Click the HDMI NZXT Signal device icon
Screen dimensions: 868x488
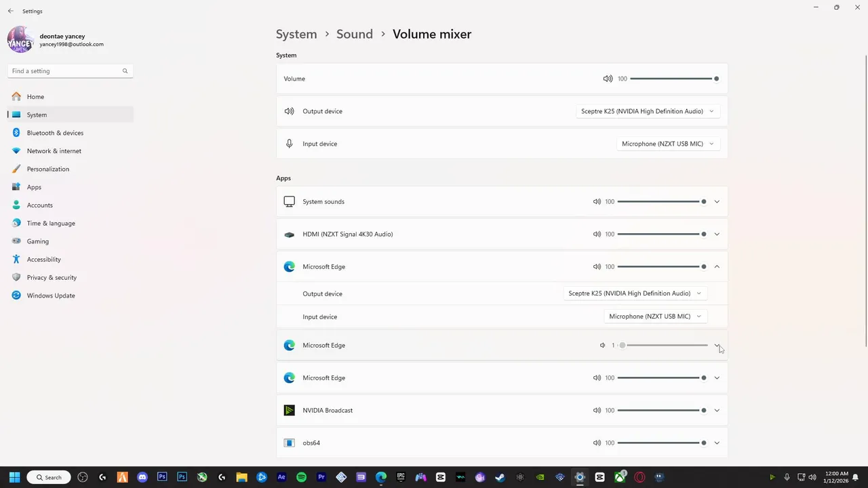coord(290,235)
